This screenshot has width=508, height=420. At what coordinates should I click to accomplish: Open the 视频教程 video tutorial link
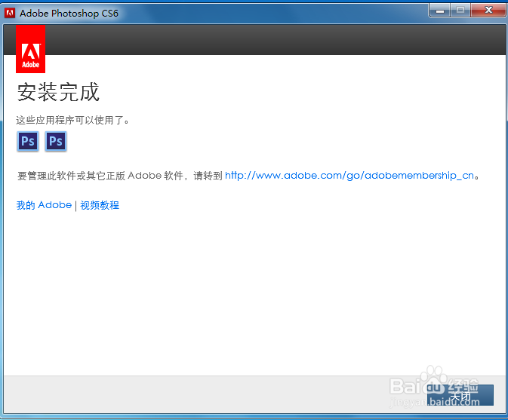click(x=100, y=205)
